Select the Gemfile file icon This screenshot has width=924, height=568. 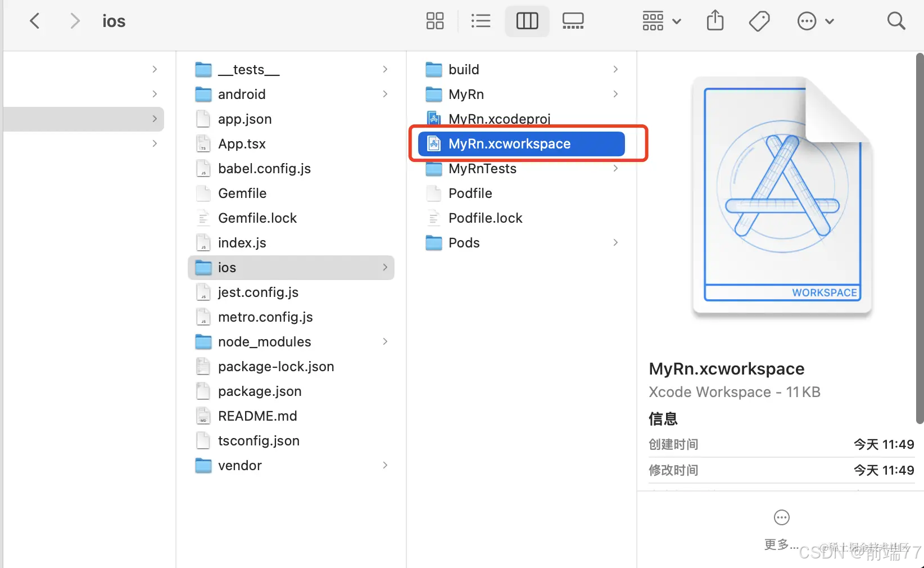(203, 193)
